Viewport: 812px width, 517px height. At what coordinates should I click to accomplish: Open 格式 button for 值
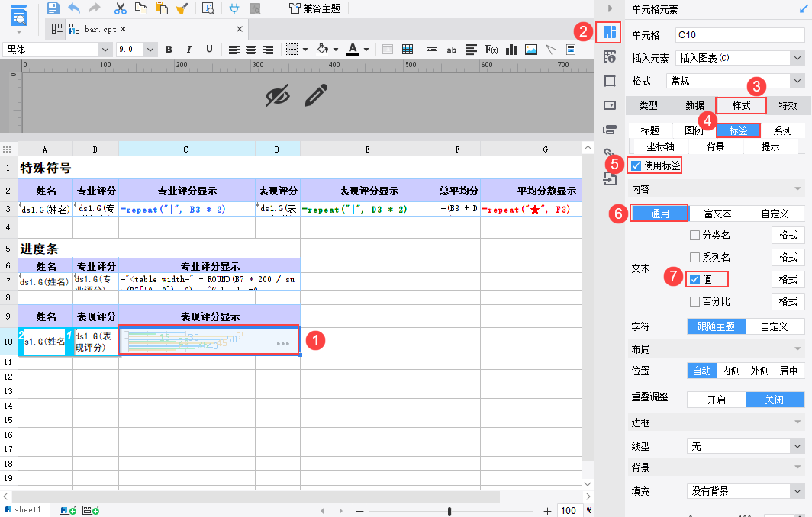click(x=788, y=279)
